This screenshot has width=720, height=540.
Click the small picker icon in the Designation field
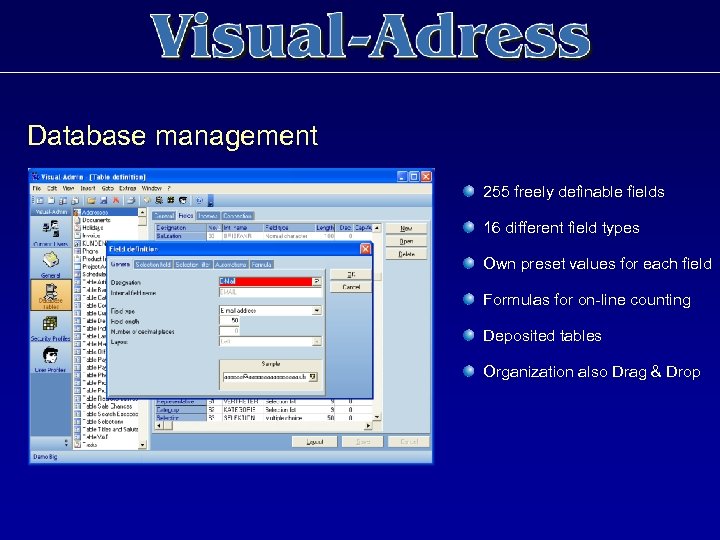(316, 281)
